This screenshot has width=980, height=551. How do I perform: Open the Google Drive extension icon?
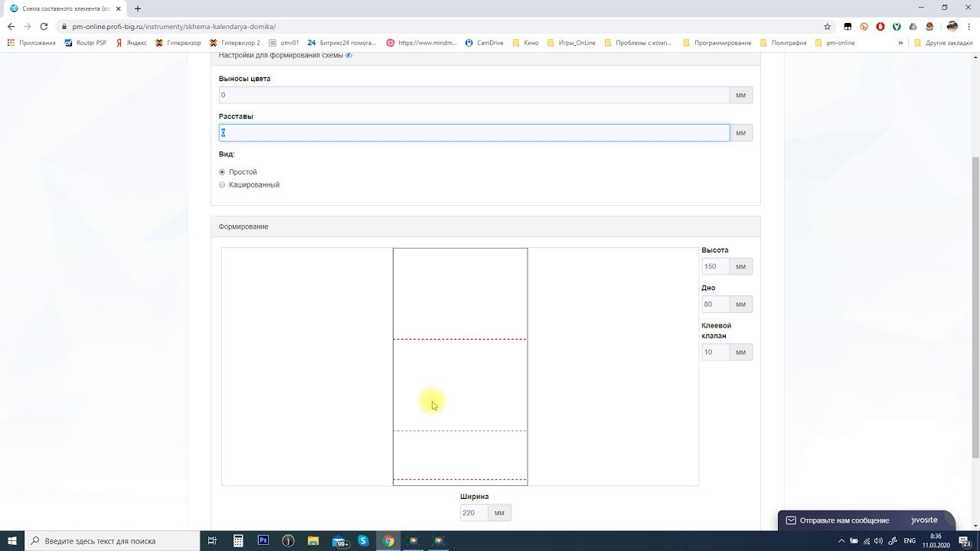(913, 26)
